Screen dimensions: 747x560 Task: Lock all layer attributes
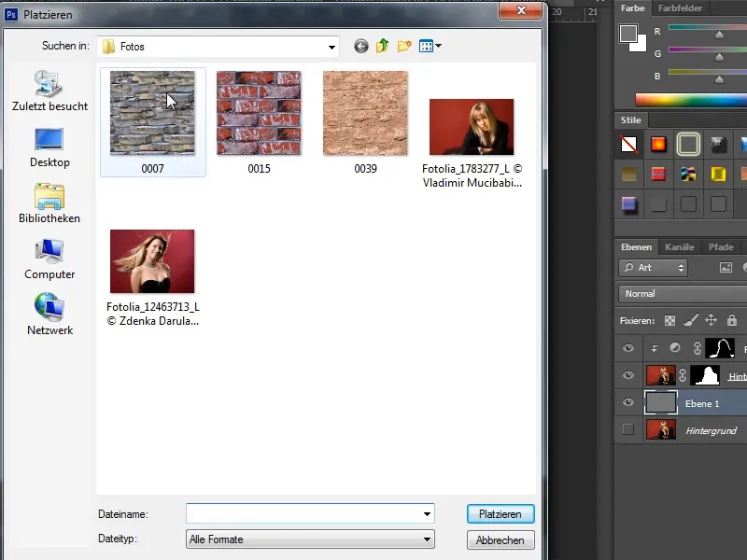(732, 320)
